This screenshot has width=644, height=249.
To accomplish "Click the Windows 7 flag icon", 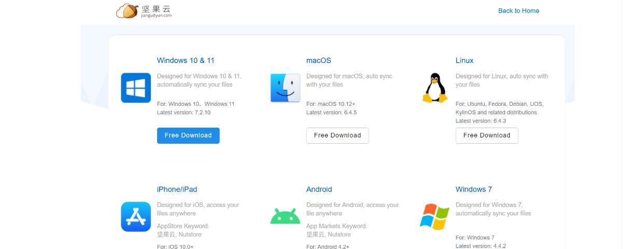I will click(x=434, y=216).
